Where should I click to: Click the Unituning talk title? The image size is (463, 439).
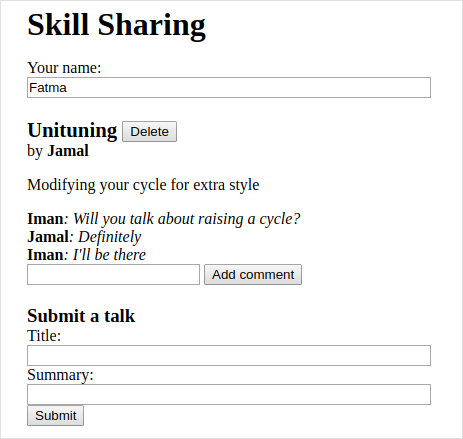coord(72,130)
